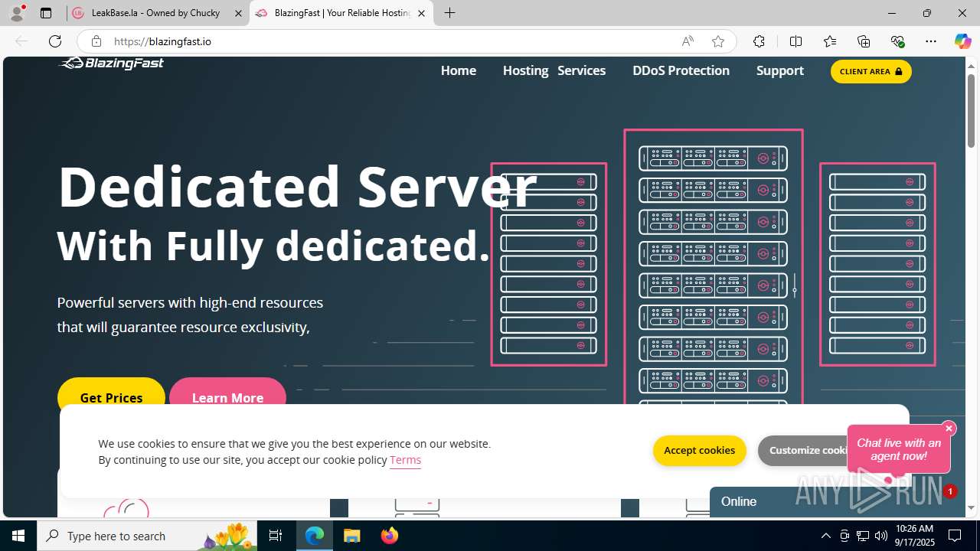Open Settings and more menu

tap(931, 41)
